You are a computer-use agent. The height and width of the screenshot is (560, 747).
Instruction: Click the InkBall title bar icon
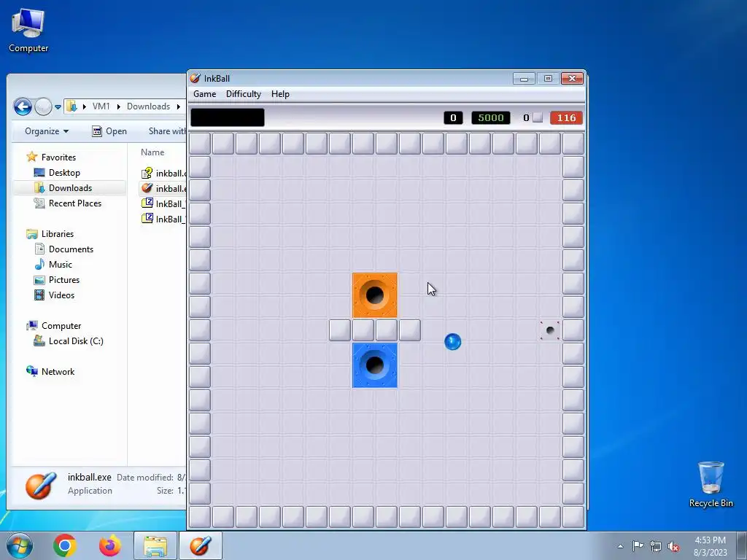point(196,79)
